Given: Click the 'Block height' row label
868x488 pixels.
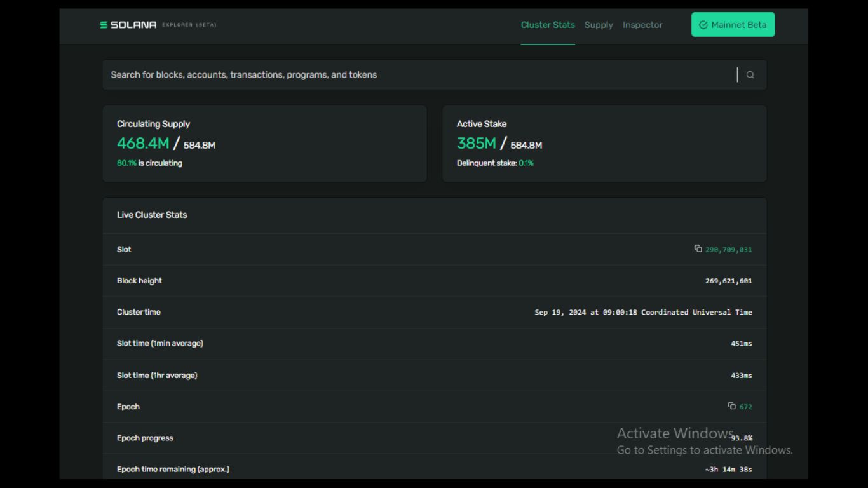Looking at the screenshot, I should [x=139, y=281].
